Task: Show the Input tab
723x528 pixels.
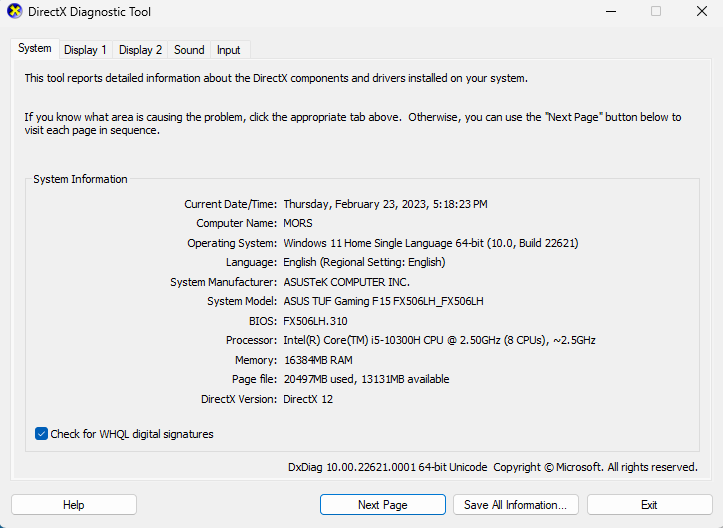Action: click(x=229, y=50)
